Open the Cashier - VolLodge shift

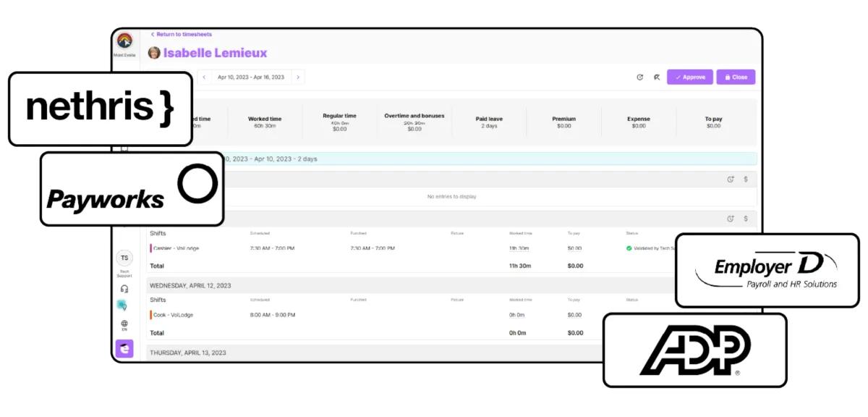point(174,248)
